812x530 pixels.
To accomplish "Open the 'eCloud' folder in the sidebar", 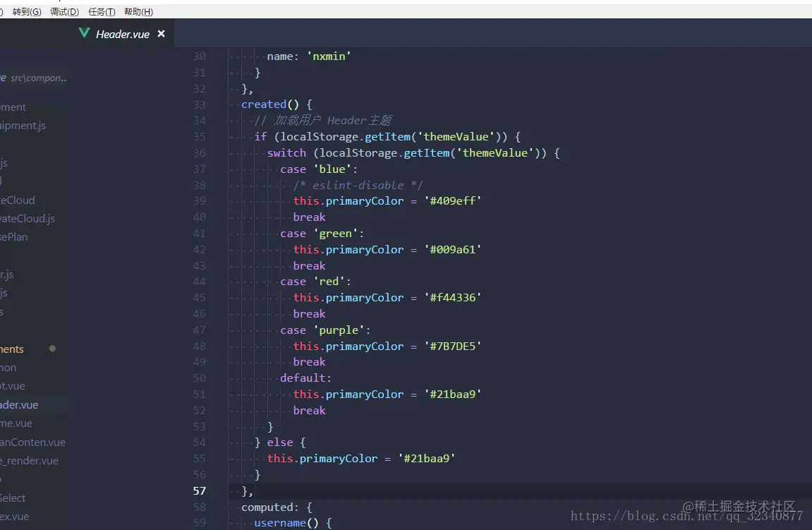I will 18,200.
